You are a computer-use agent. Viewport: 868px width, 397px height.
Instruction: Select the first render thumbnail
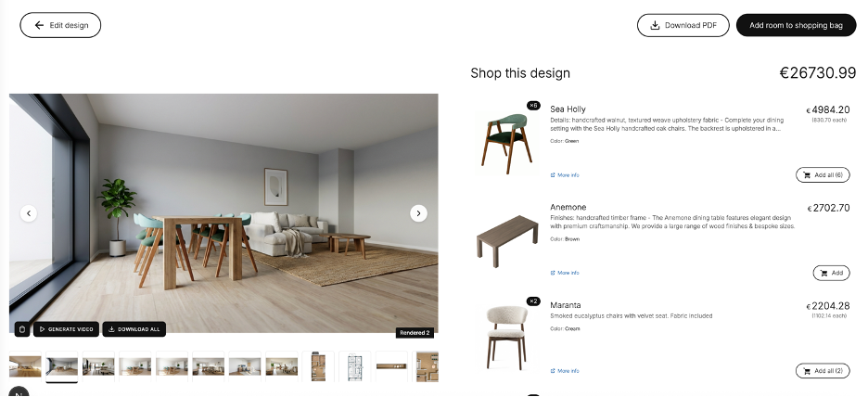pos(25,366)
